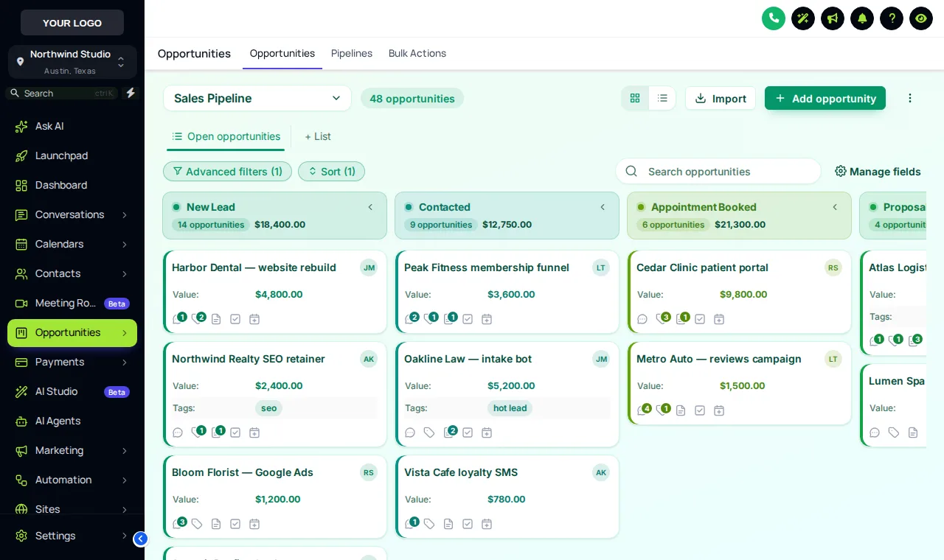Open the magic wand AI icon in top bar
944x560 pixels.
click(x=803, y=18)
